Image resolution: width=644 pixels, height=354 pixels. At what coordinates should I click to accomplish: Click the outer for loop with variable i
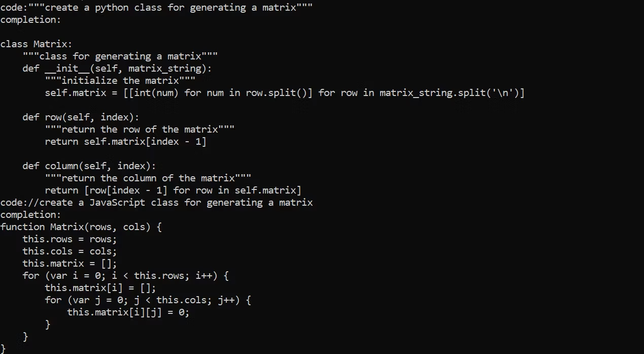point(125,276)
